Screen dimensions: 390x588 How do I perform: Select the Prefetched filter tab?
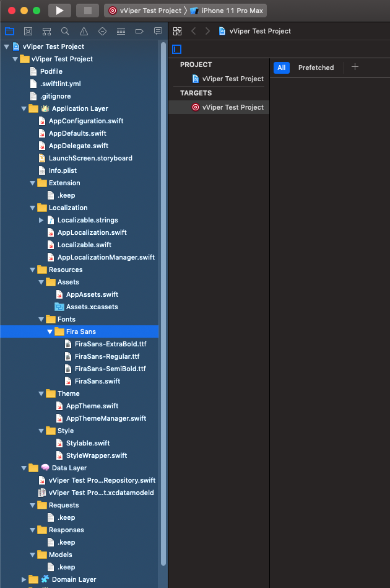click(316, 68)
